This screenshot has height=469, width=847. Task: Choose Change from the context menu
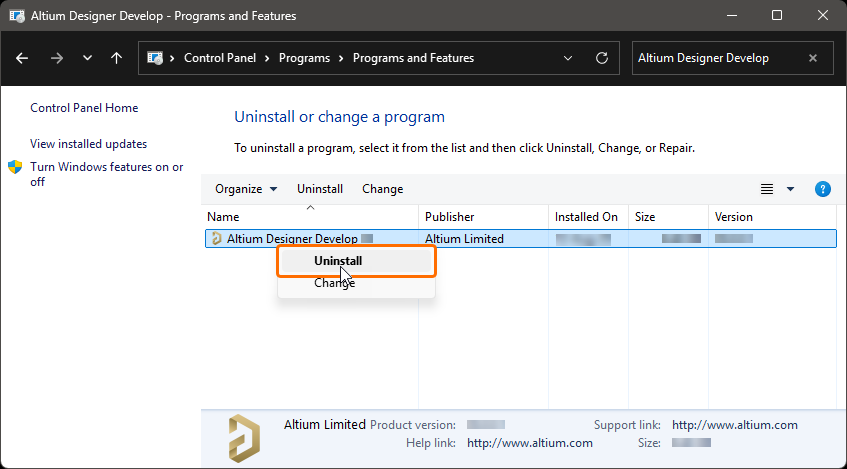click(334, 283)
